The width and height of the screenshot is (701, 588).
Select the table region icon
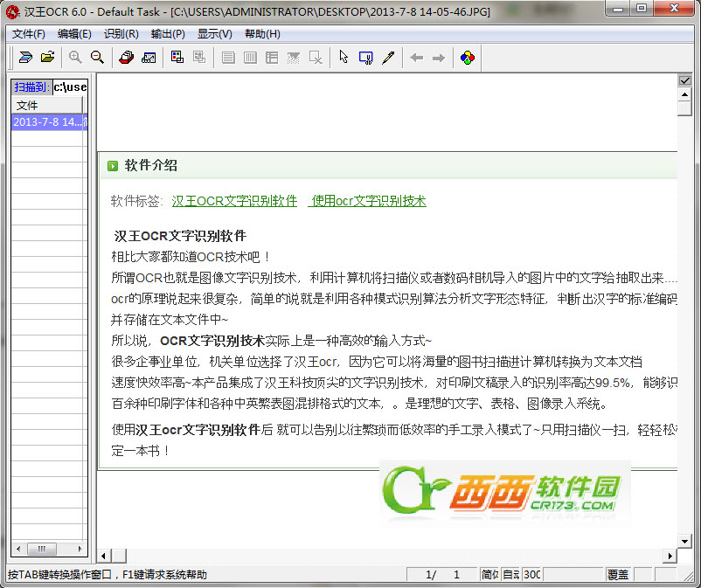[272, 57]
